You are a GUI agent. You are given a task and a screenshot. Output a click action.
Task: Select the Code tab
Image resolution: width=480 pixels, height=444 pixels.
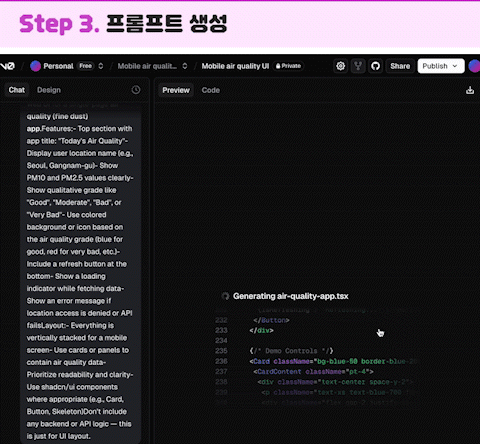pyautogui.click(x=211, y=90)
